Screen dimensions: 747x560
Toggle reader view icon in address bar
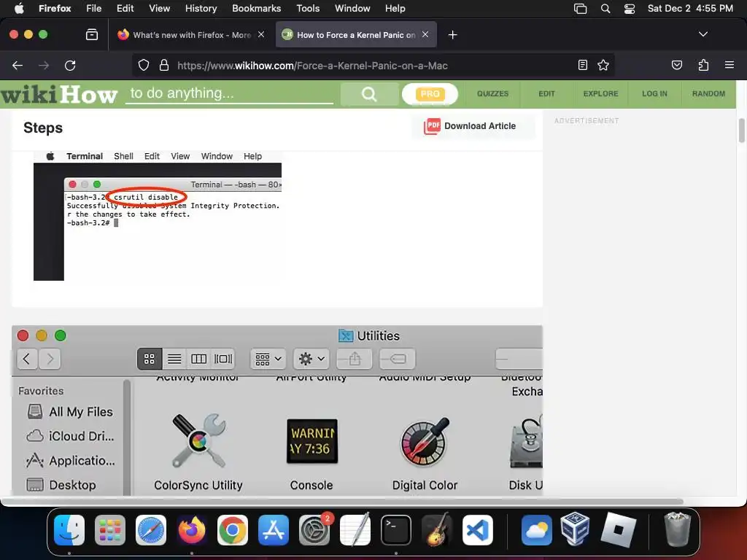[x=582, y=65]
